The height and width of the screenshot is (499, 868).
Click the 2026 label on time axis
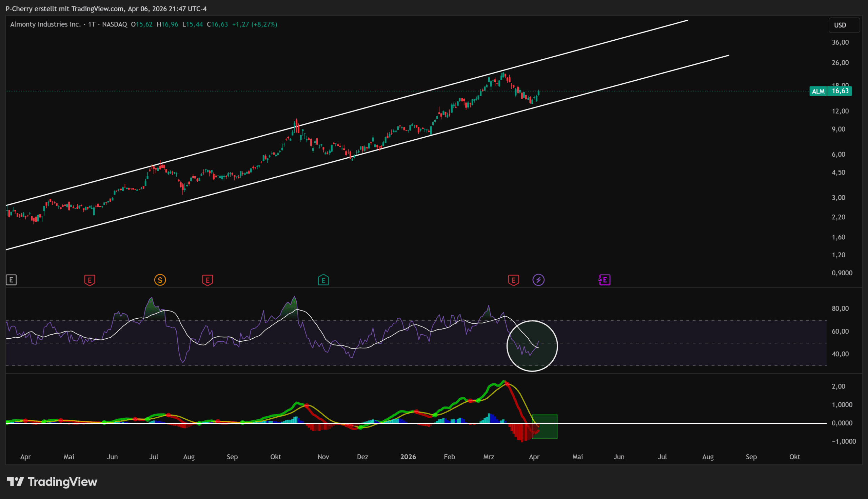click(408, 457)
